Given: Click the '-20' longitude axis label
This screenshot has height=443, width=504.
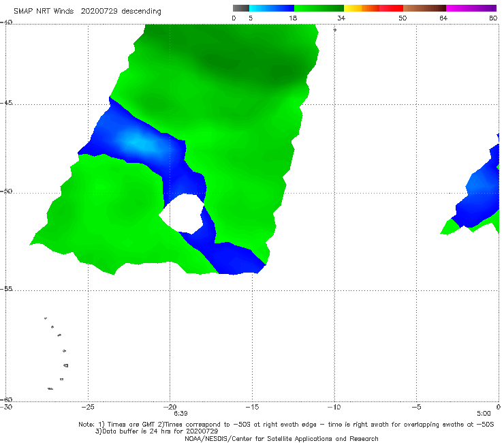Looking at the screenshot, I should pos(170,407).
